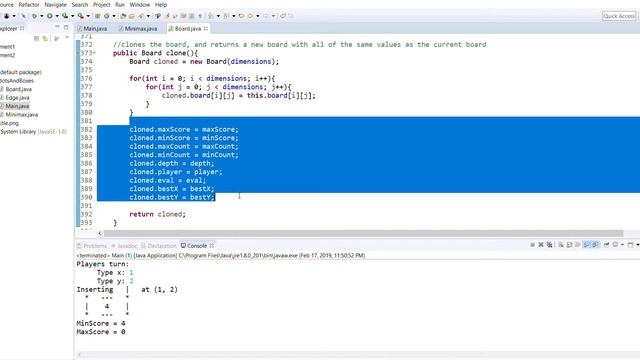This screenshot has height=360, width=640.
Task: Click the 'MaxScore = 0' console line
Action: 101,332
